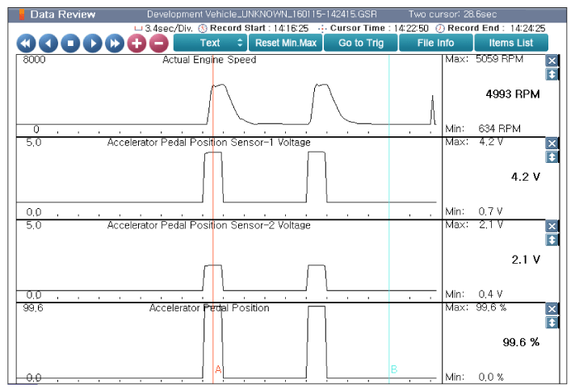Screen dimensions: 575x392
Task: Expand the Pedal Position Sensor-2 Voltage graph
Action: (x=552, y=240)
